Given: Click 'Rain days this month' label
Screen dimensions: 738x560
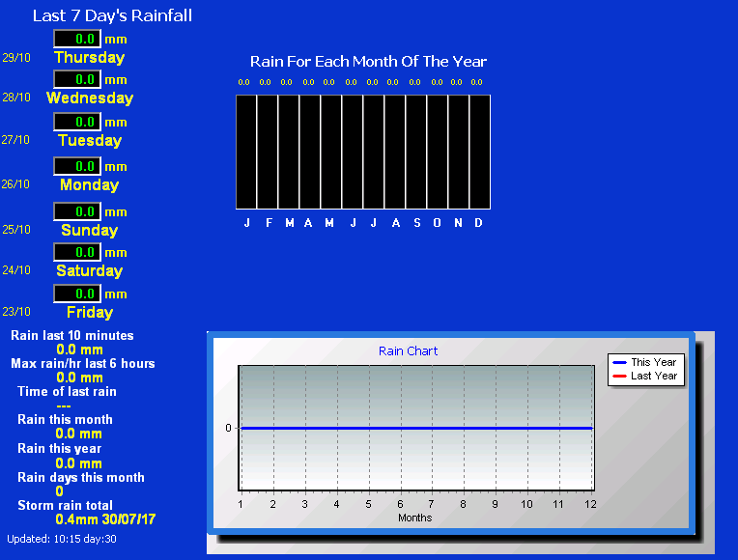Looking at the screenshot, I should click(x=81, y=477).
